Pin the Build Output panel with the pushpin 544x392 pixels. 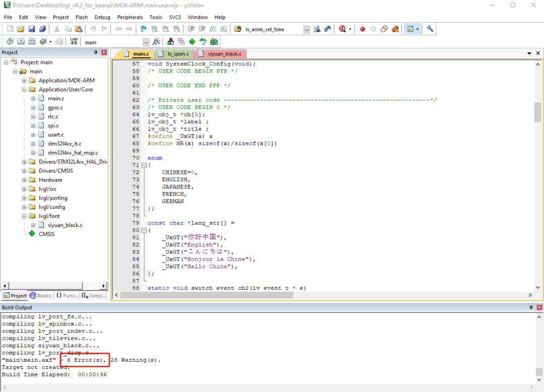(x=531, y=307)
